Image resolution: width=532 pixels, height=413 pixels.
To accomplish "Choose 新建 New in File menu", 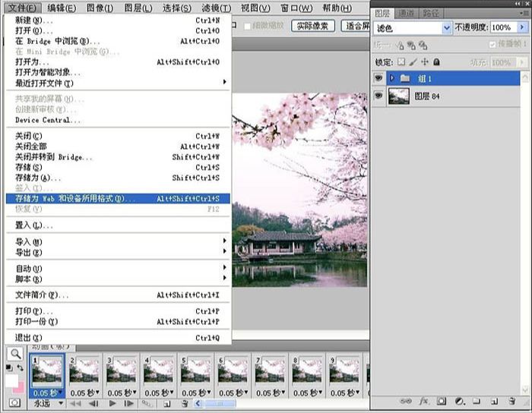I will 118,20.
